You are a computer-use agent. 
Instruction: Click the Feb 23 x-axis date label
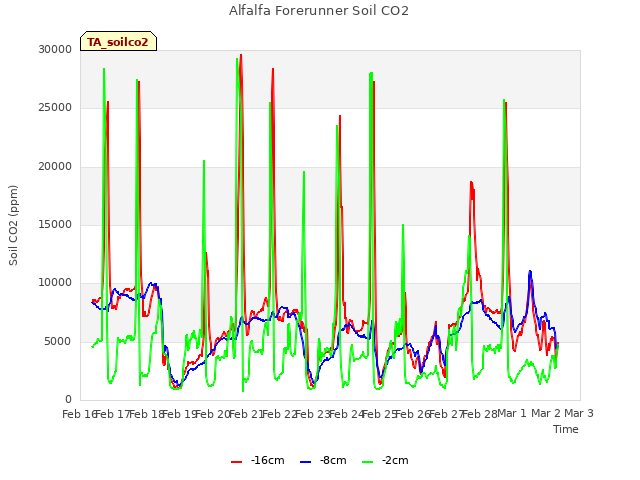point(312,414)
